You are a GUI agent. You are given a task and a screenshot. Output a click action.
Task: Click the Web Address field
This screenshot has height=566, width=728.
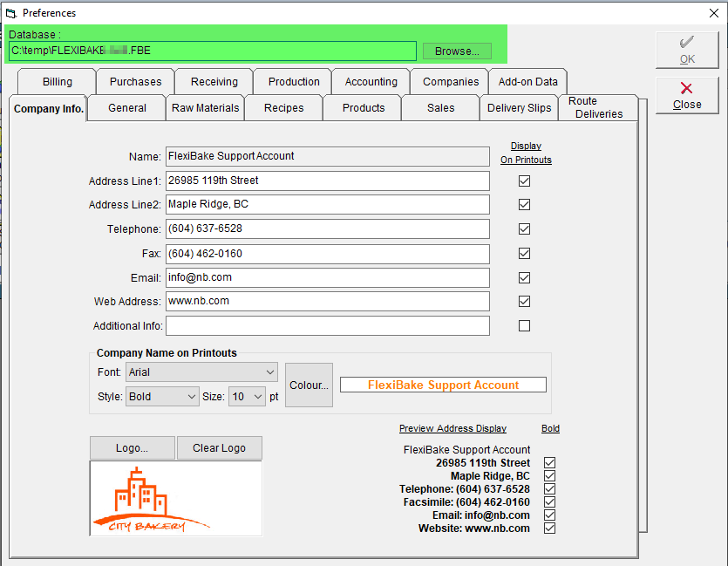point(327,302)
